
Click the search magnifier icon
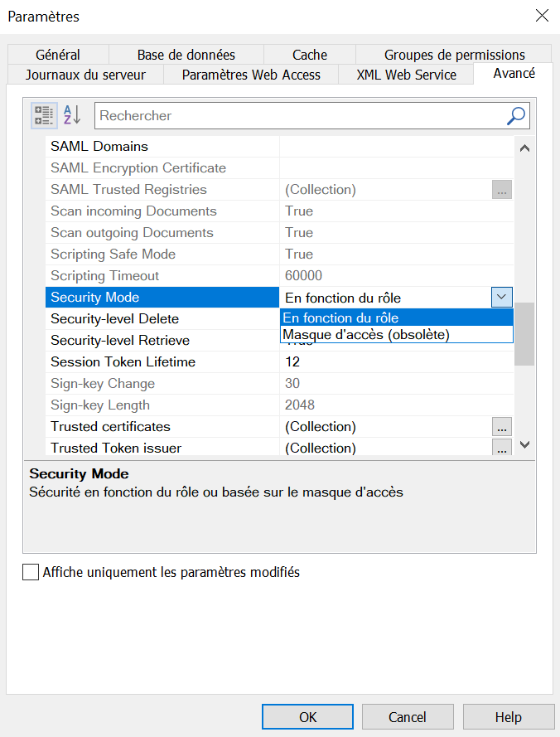514,114
